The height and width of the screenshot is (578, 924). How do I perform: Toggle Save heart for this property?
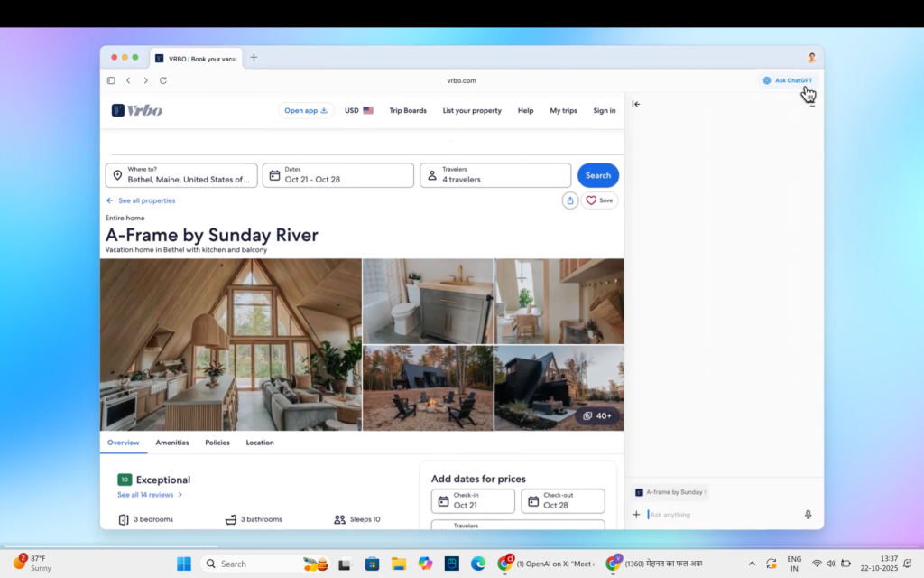click(x=599, y=200)
